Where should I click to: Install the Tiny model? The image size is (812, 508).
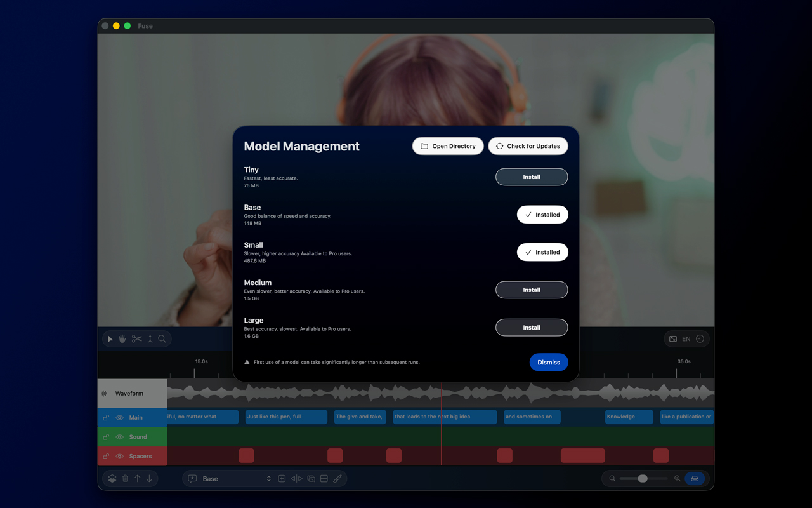(x=531, y=177)
